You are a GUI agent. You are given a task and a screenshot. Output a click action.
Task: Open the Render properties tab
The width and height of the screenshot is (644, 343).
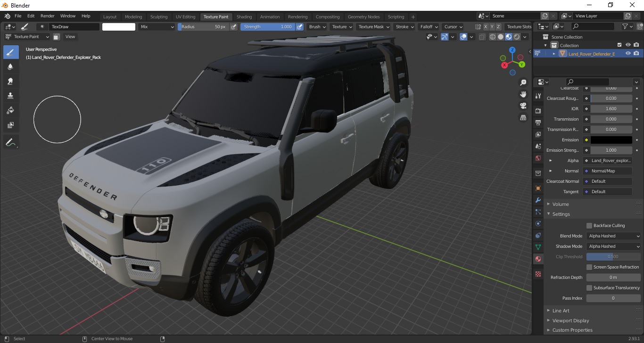tap(538, 111)
